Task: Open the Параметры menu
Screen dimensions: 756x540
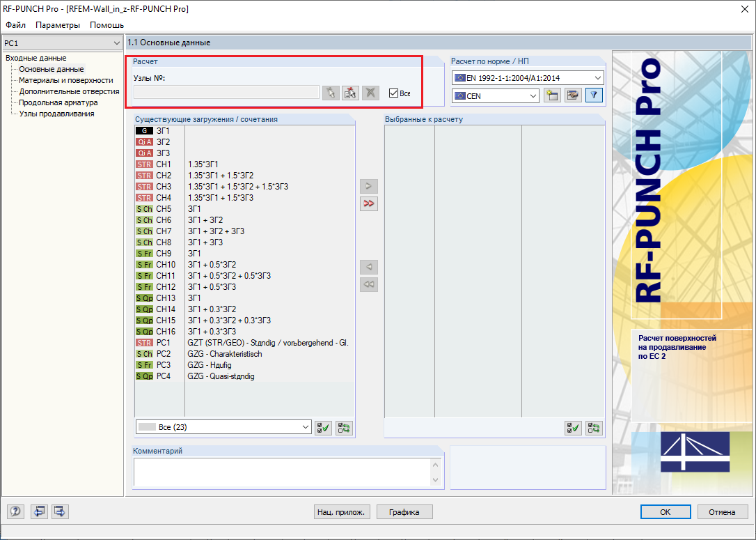Action: 57,24
